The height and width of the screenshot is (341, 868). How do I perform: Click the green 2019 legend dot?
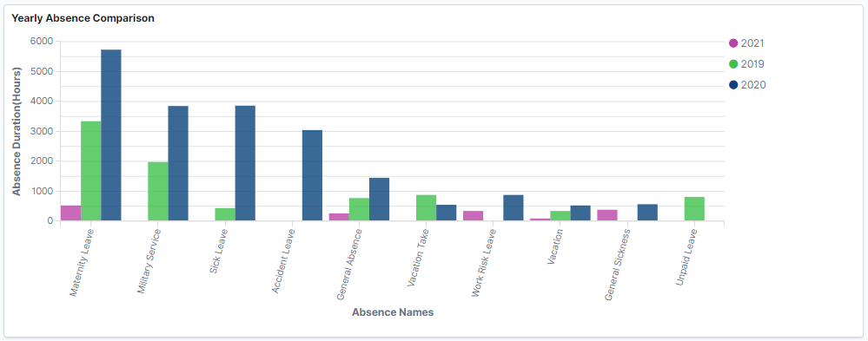733,64
